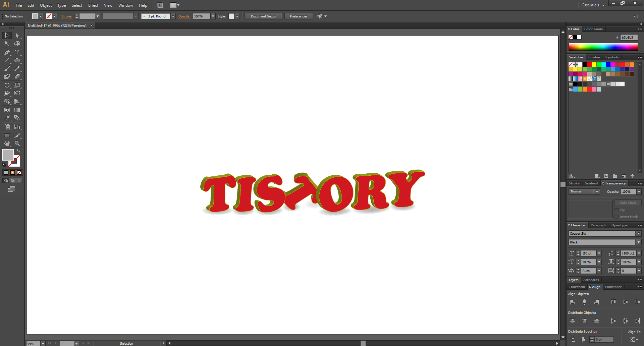644x346 pixels.
Task: Select the Shape Builder tool
Action: pyautogui.click(x=7, y=102)
